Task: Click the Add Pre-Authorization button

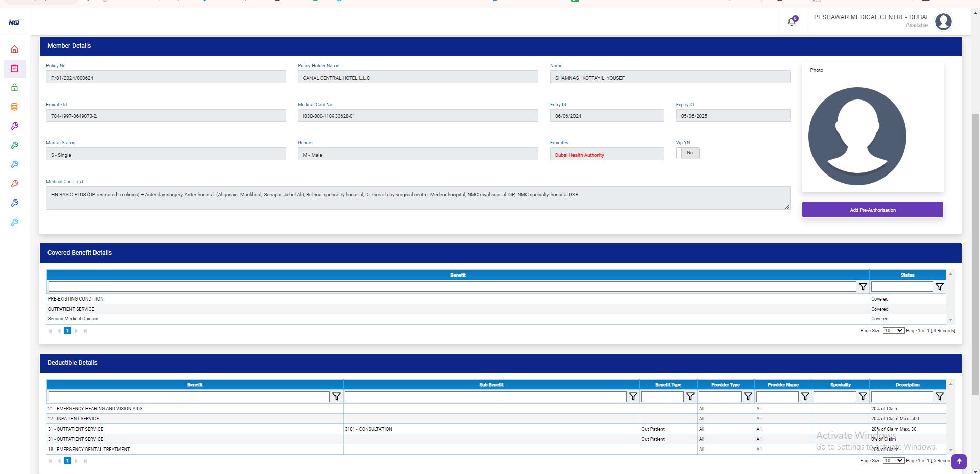Action: point(872,210)
